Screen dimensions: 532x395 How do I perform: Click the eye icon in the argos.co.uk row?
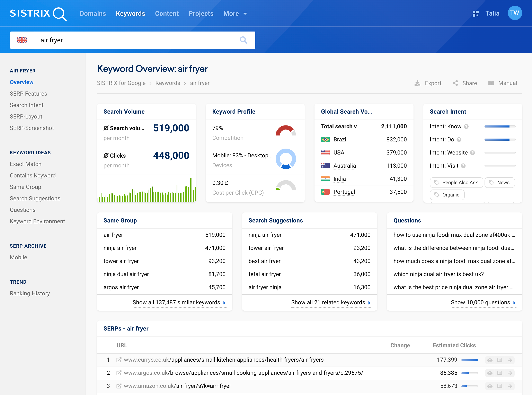coord(490,373)
